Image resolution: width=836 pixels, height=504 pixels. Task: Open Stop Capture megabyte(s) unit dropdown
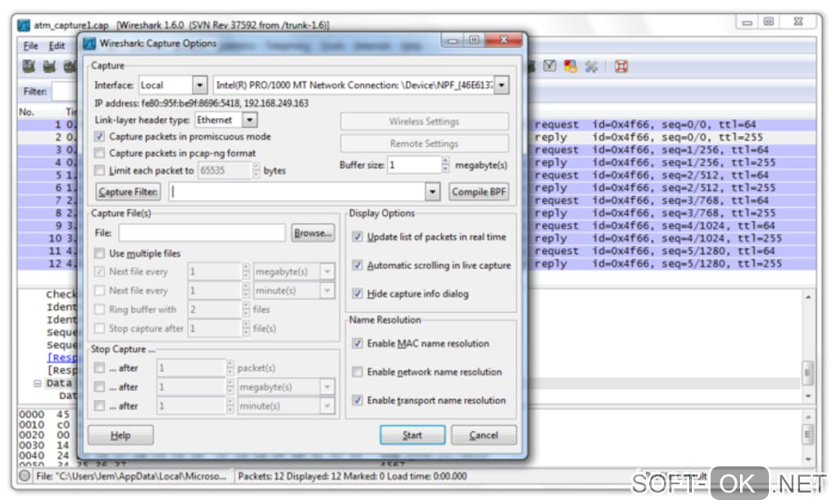point(327,387)
